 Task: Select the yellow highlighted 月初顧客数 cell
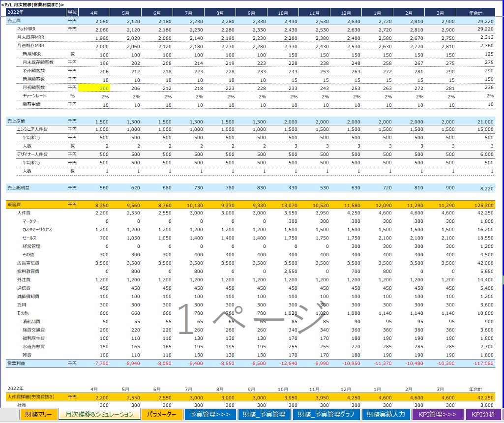coord(94,88)
